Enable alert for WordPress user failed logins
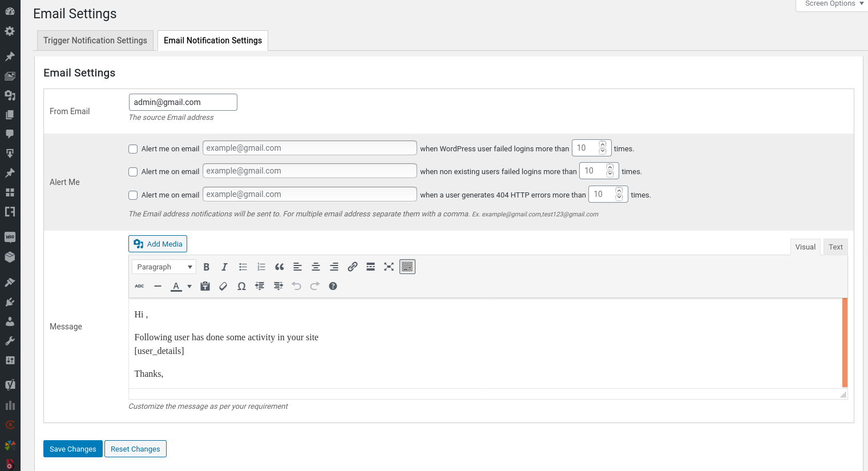 point(133,149)
